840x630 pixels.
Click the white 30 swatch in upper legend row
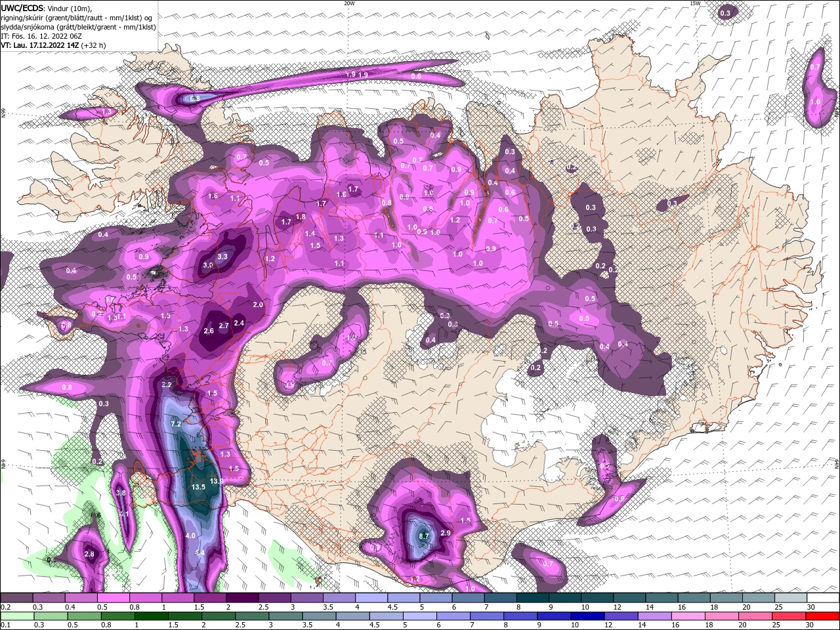[822, 597]
